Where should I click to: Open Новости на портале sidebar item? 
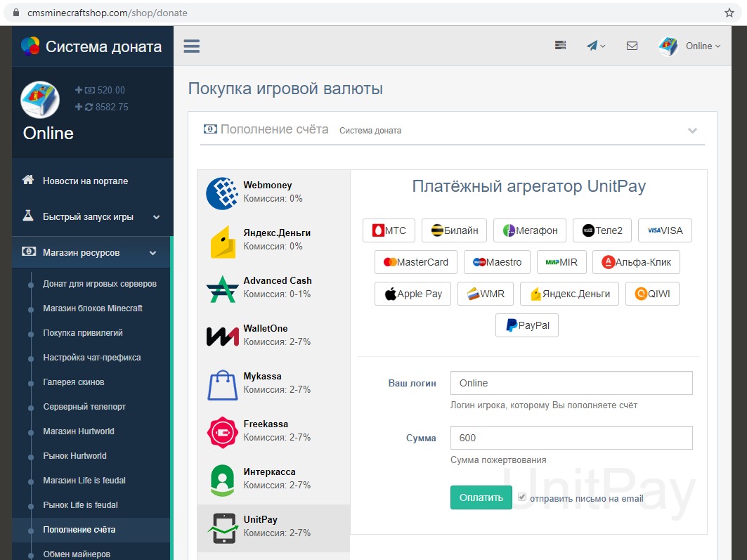point(85,181)
